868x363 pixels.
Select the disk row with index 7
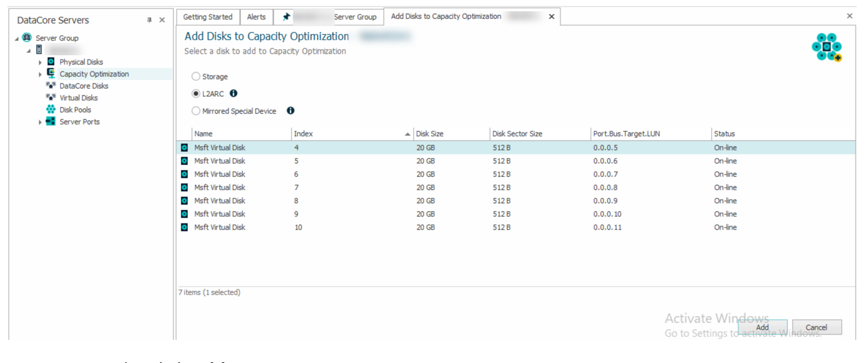coord(297,188)
